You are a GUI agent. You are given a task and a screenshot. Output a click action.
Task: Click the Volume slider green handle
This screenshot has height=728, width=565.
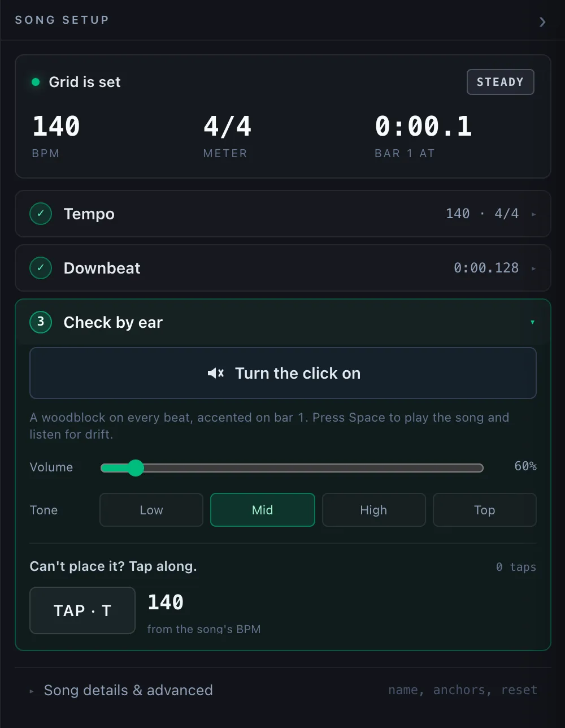tap(136, 467)
